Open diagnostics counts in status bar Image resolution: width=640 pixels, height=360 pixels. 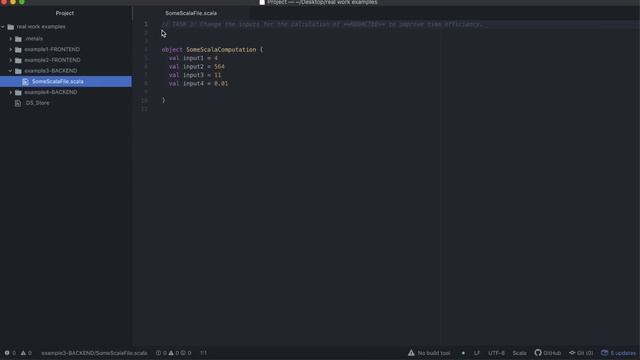click(x=173, y=353)
